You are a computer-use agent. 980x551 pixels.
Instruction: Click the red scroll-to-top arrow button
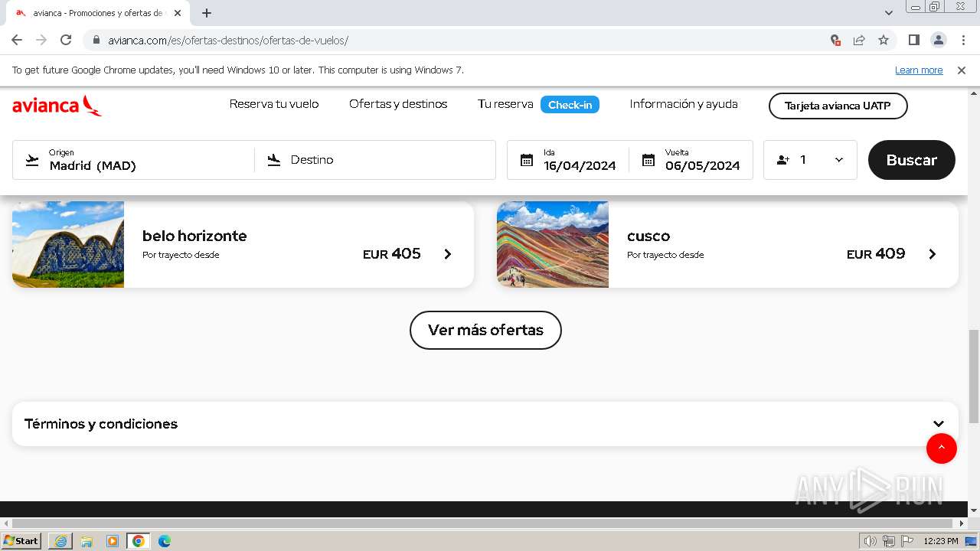click(x=942, y=448)
